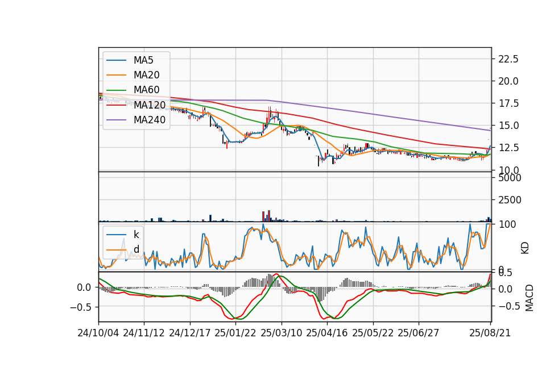
Task: Click the -0.5 tick on left MACD axis
Action: click(x=80, y=307)
